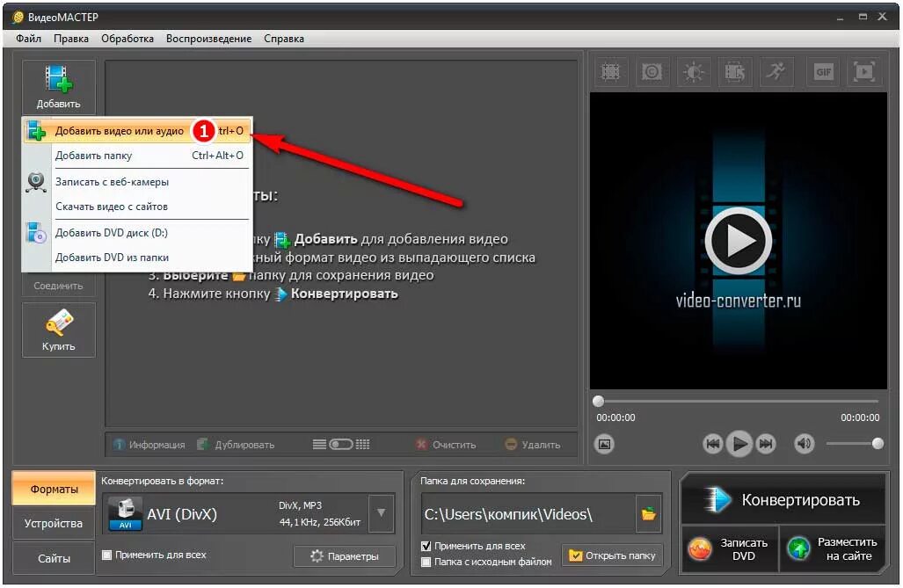Viewport: 903px width, 588px height.
Task: Click the Соединить button
Action: coord(59,285)
